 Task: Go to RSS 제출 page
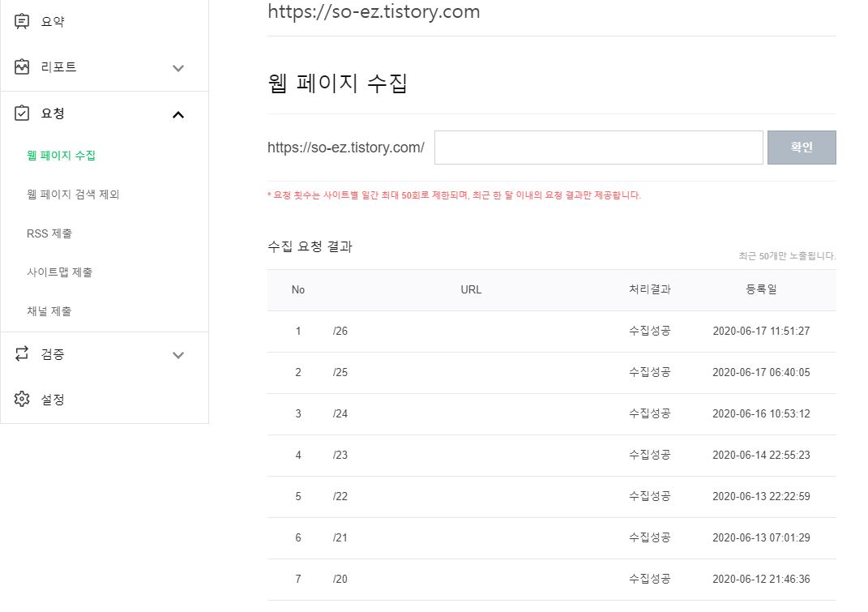[49, 233]
